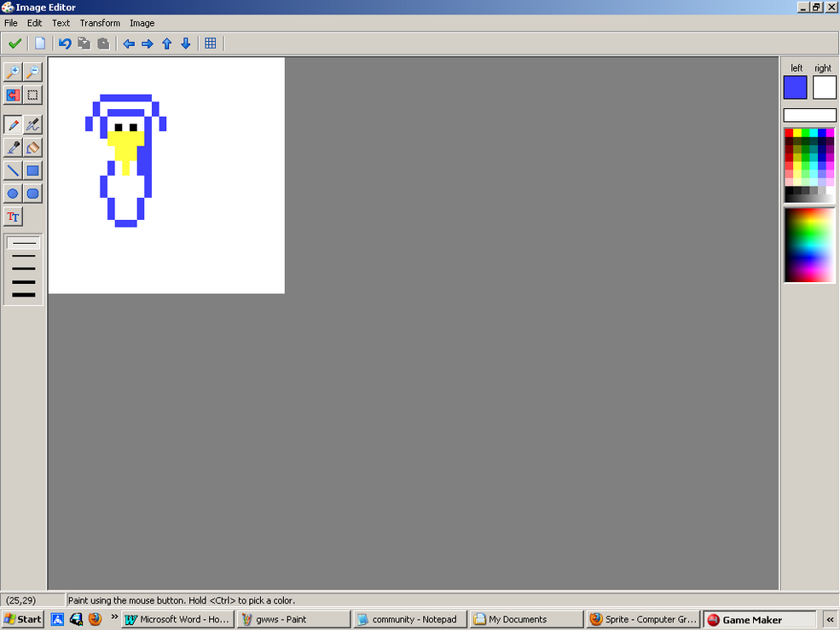
Task: Select the Spray paint tool
Action: tap(32, 124)
